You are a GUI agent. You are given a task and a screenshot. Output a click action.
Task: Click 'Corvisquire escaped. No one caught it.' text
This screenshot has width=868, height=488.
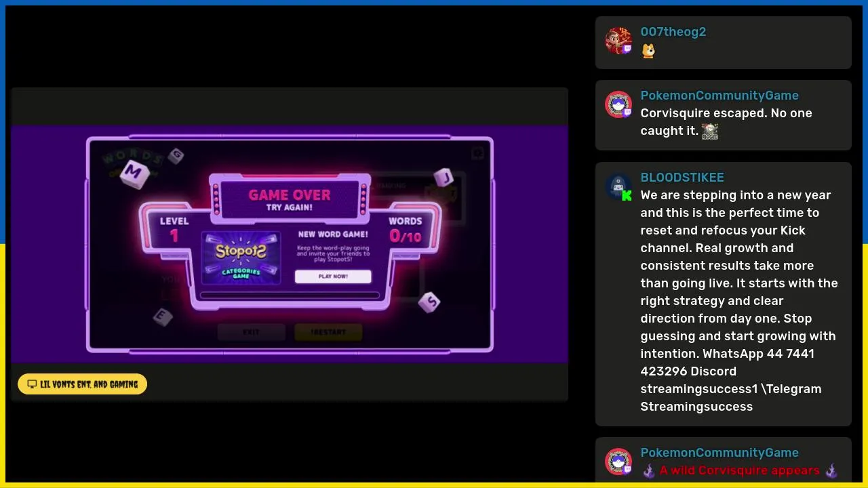click(x=726, y=122)
